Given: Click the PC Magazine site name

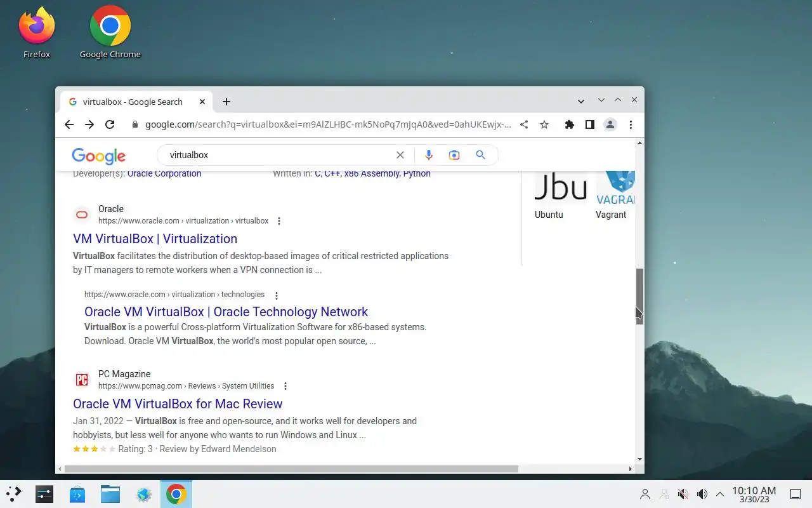Looking at the screenshot, I should pos(124,374).
